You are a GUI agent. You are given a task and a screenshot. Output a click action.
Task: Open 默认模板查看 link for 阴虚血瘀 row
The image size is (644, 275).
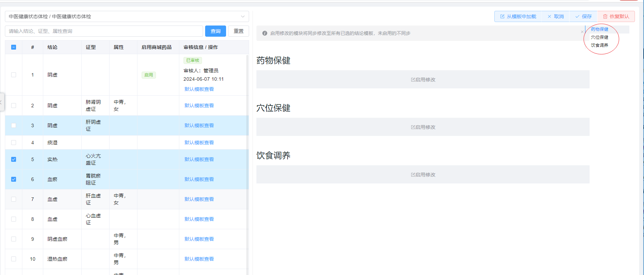click(x=199, y=239)
